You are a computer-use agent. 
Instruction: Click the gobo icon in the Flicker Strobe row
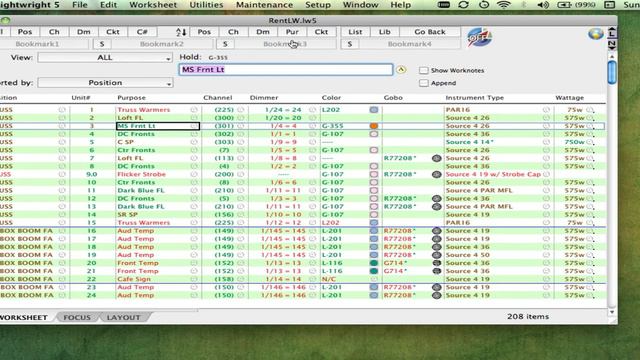coord(437,174)
